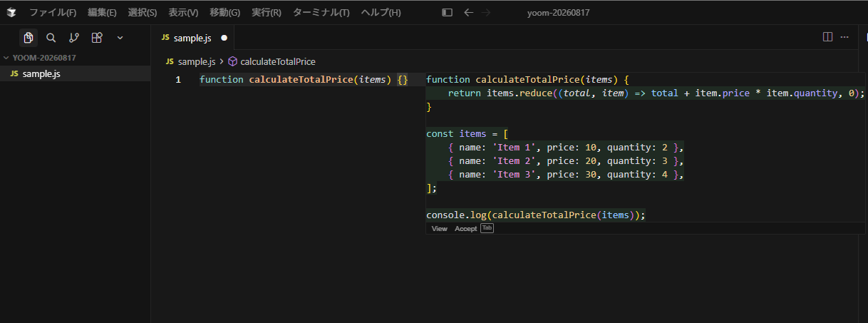The image size is (868, 323).
Task: Click the View button of suggestion
Action: (x=440, y=228)
